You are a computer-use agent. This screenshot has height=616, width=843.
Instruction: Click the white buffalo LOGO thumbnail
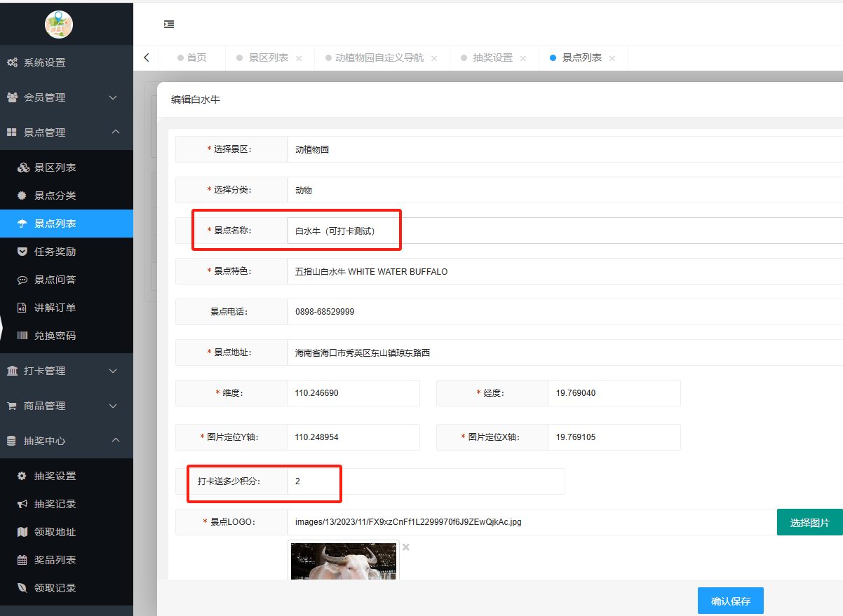(x=344, y=561)
